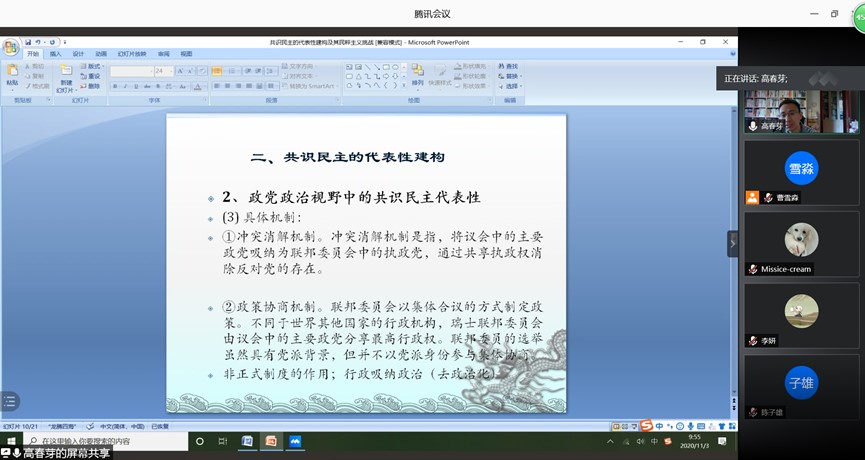
Task: Toggle Italic formatting in the font group
Action: (125, 87)
